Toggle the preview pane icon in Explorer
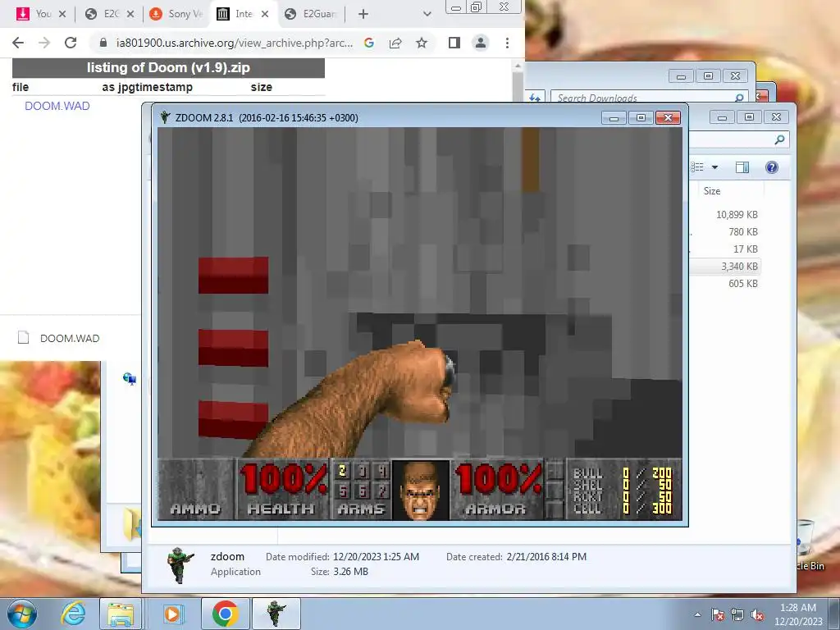The height and width of the screenshot is (630, 840). [x=742, y=167]
